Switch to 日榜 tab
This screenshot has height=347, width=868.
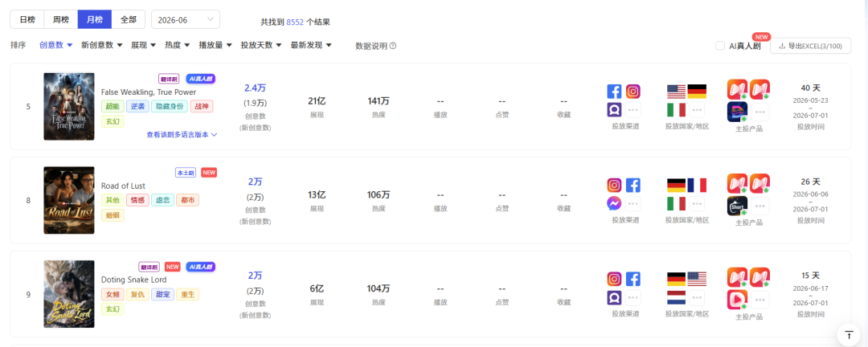click(x=27, y=19)
